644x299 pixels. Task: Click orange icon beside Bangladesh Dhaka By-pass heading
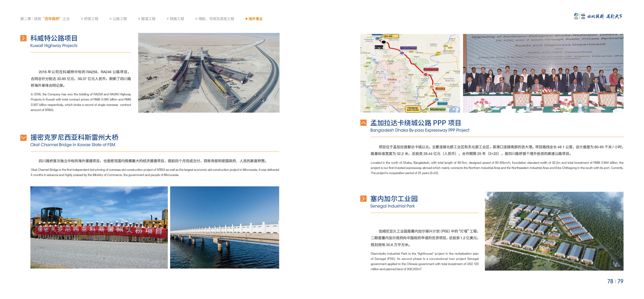pos(363,123)
